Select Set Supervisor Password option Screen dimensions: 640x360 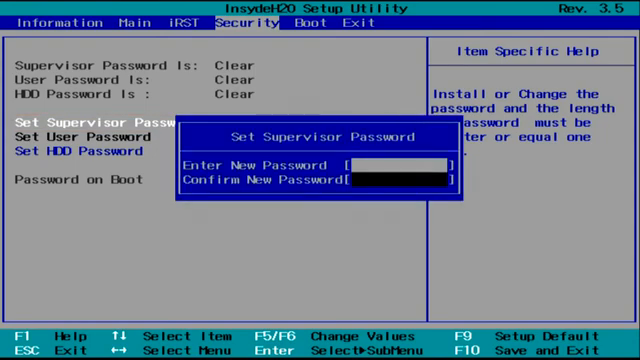pyautogui.click(x=95, y=122)
